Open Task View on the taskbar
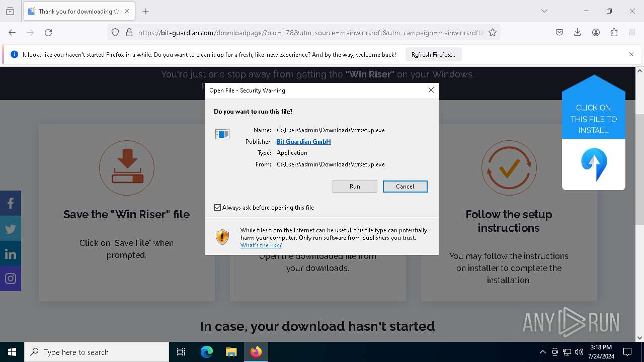Image resolution: width=644 pixels, height=362 pixels. tap(181, 352)
